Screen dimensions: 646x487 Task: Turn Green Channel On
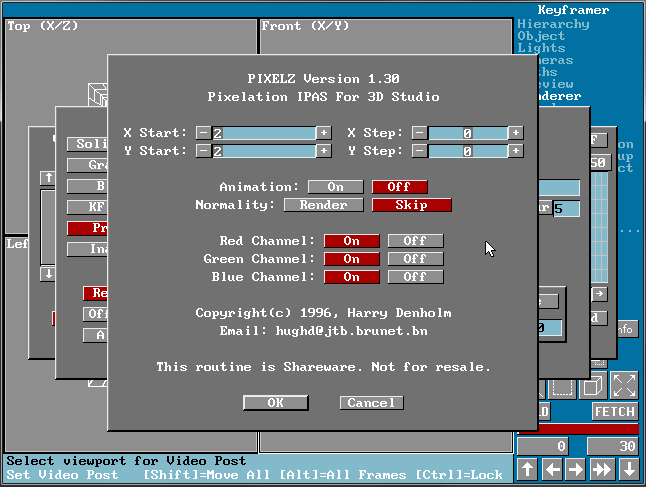click(351, 259)
